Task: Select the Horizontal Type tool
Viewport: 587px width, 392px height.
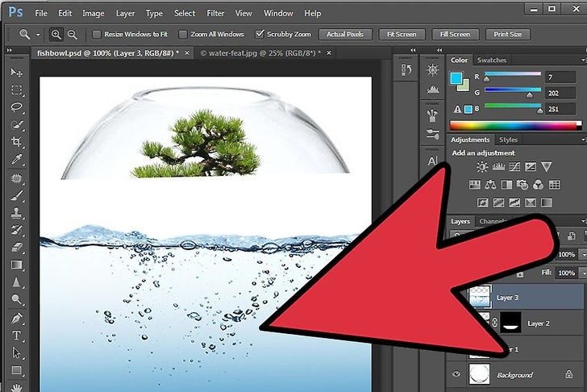Action: 16,336
